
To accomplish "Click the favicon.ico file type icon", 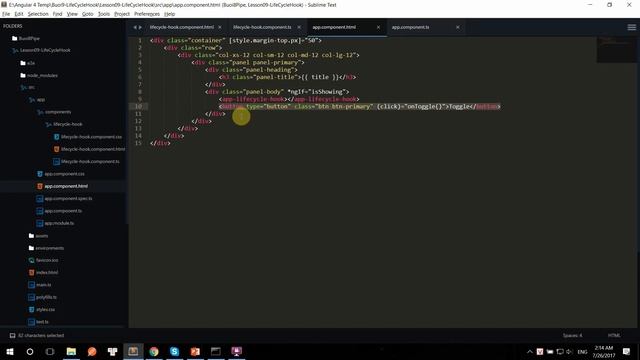I will click(31, 260).
